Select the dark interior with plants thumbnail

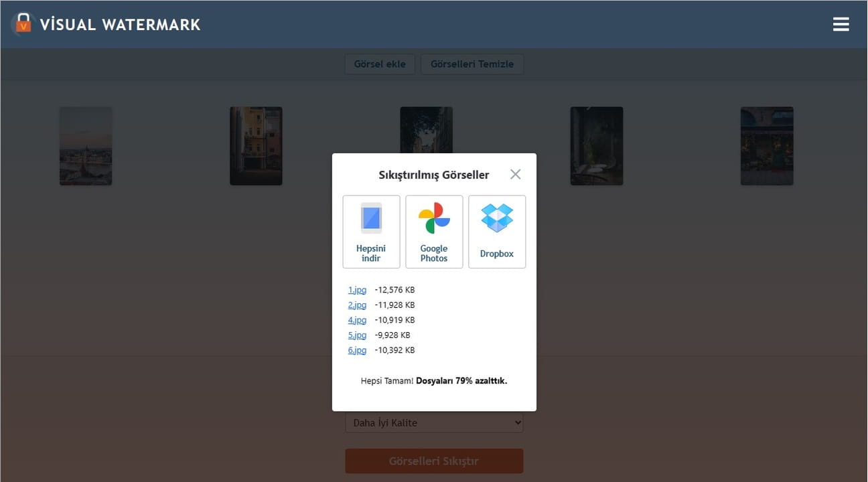pos(597,146)
